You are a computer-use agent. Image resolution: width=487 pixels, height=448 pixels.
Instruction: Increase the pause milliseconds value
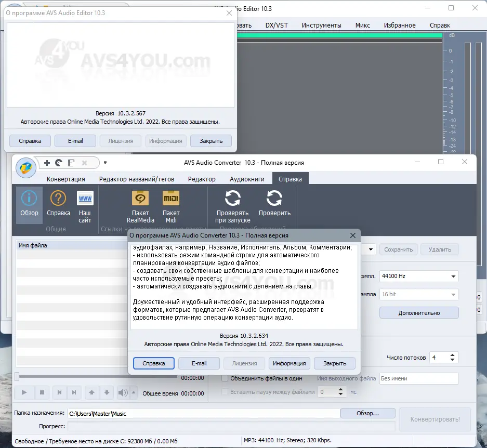pyautogui.click(x=341, y=390)
